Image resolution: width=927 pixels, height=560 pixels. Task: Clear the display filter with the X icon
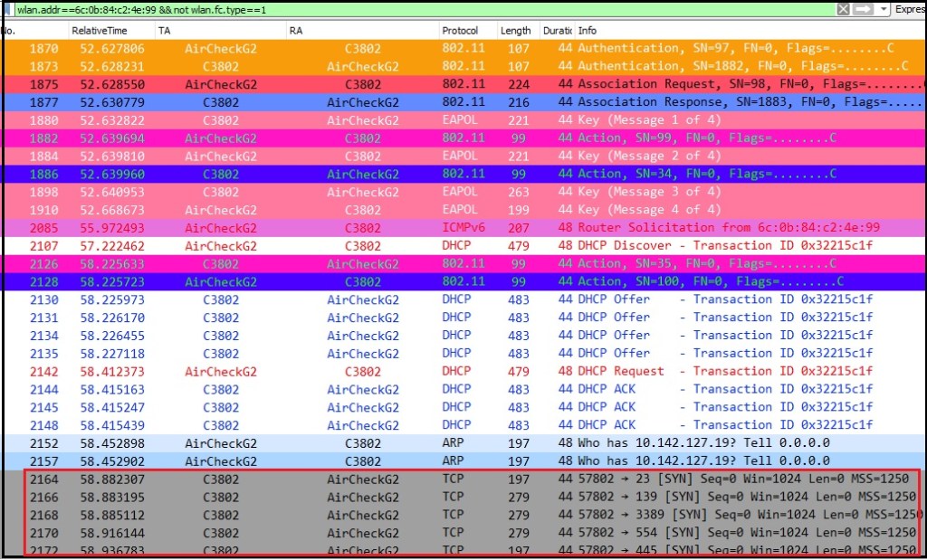point(842,9)
